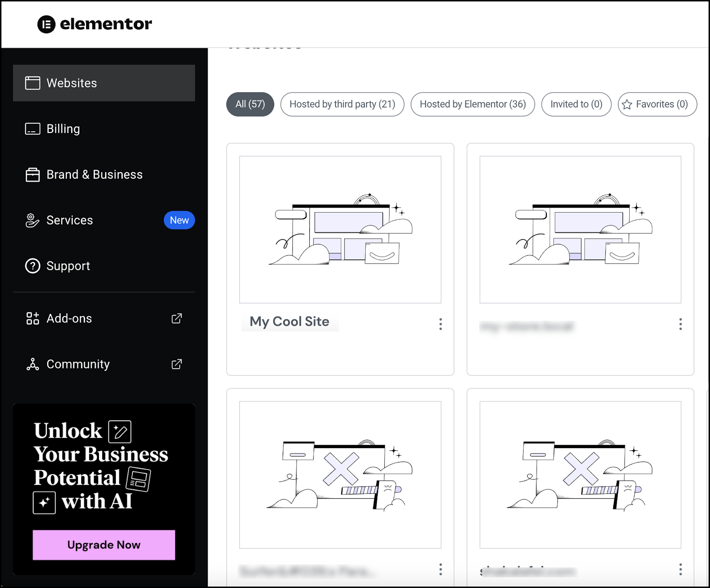Open three-dot menu on bottom-right site card
Screen dimensions: 710x588
pyautogui.click(x=680, y=569)
